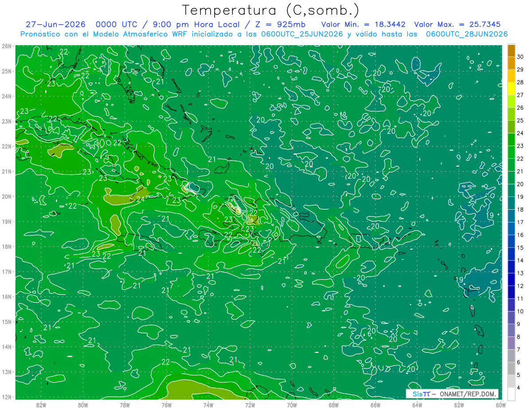Click color scale label 15
The image size is (532, 411).
point(520,247)
